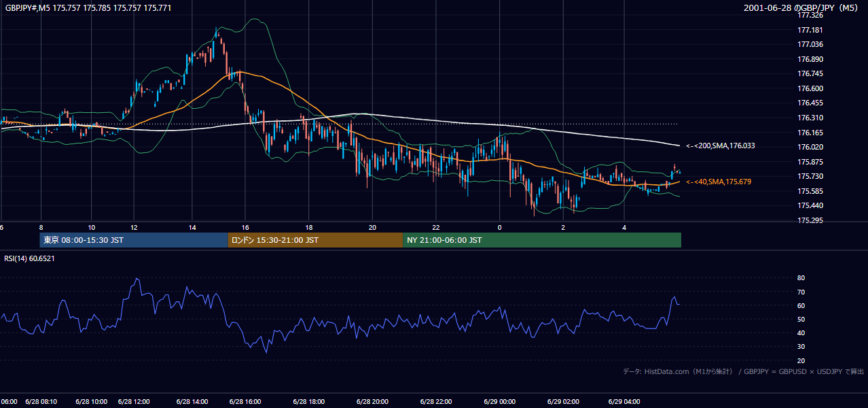Image resolution: width=868 pixels, height=408 pixels.
Task: Click price axis value 177.326
Action: point(810,15)
